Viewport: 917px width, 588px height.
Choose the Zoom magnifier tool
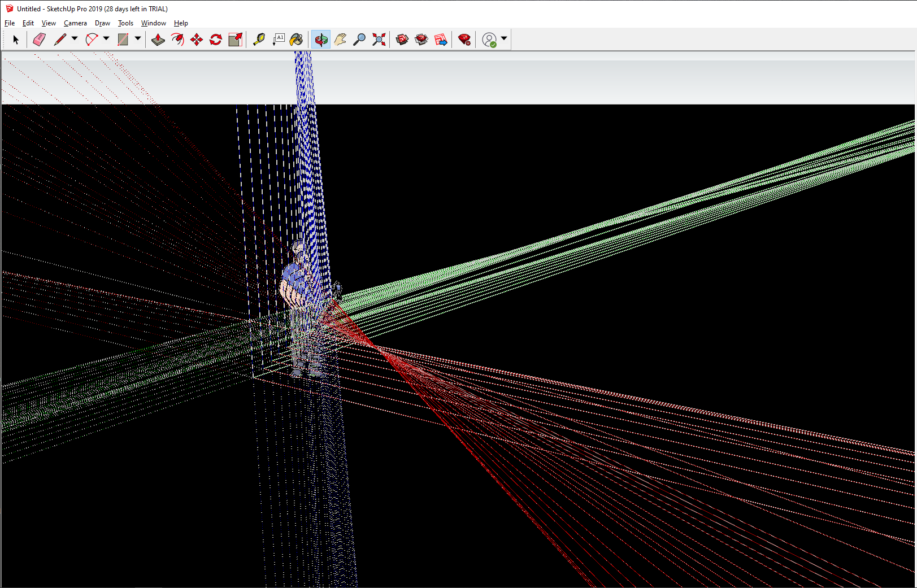pyautogui.click(x=359, y=40)
